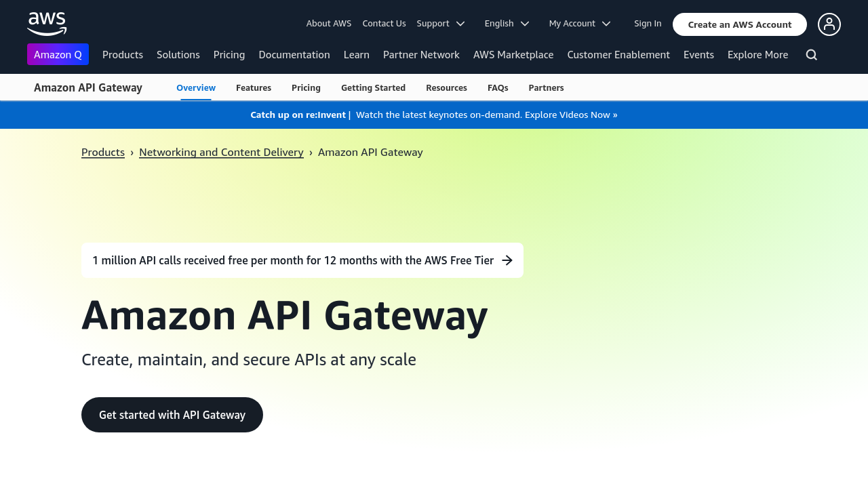Switch to the Features tab

click(x=254, y=87)
